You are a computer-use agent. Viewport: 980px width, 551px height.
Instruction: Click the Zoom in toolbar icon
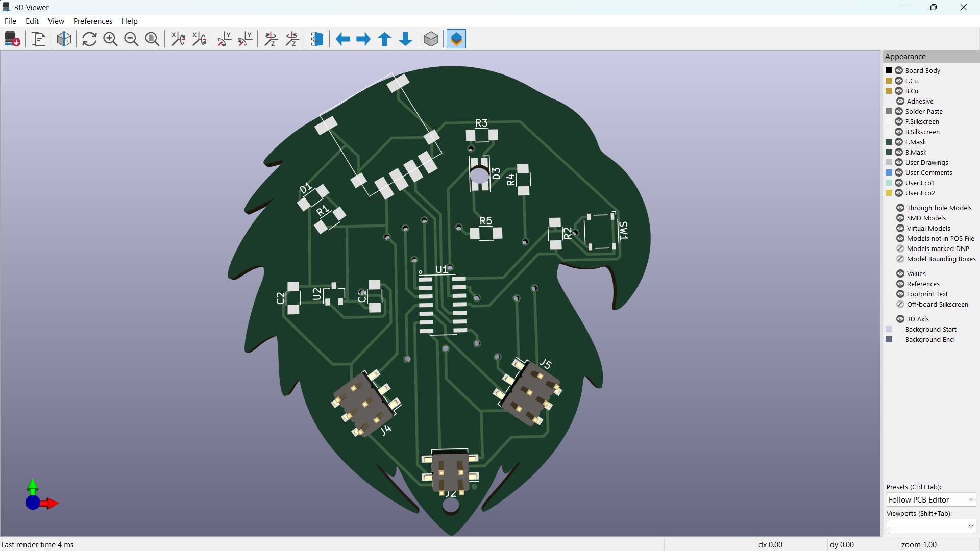click(x=110, y=39)
